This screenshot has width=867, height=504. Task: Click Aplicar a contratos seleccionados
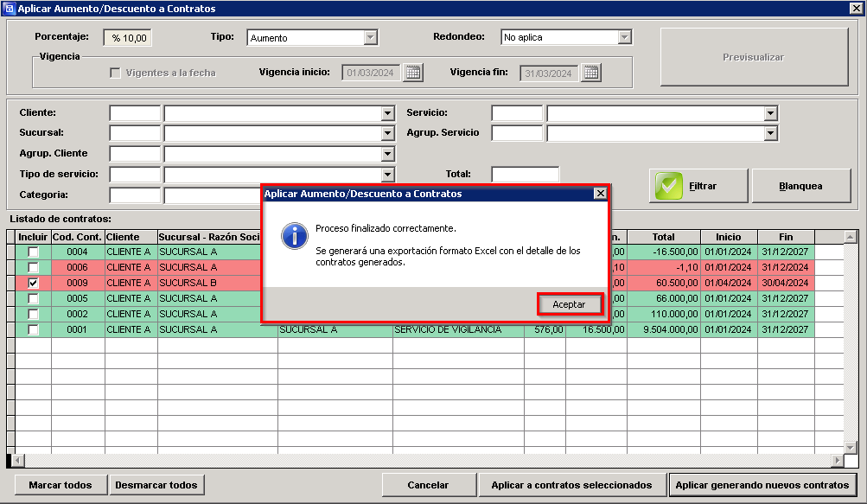(x=571, y=485)
